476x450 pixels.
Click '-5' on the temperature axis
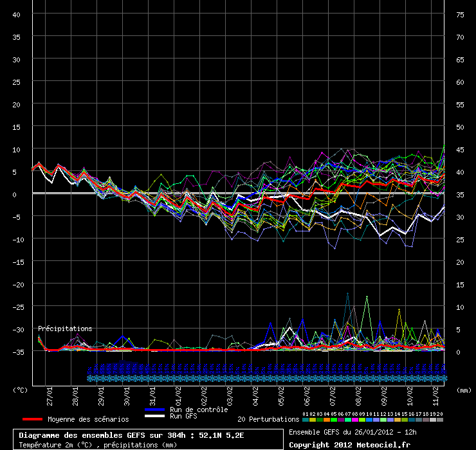[16, 217]
